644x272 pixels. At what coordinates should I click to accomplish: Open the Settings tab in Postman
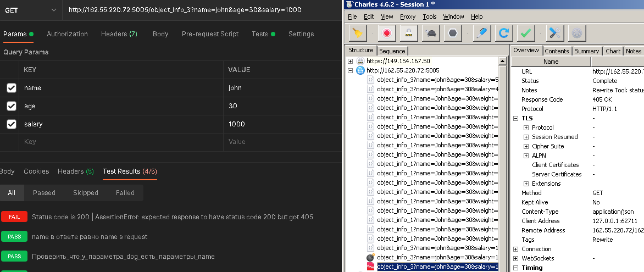point(301,34)
